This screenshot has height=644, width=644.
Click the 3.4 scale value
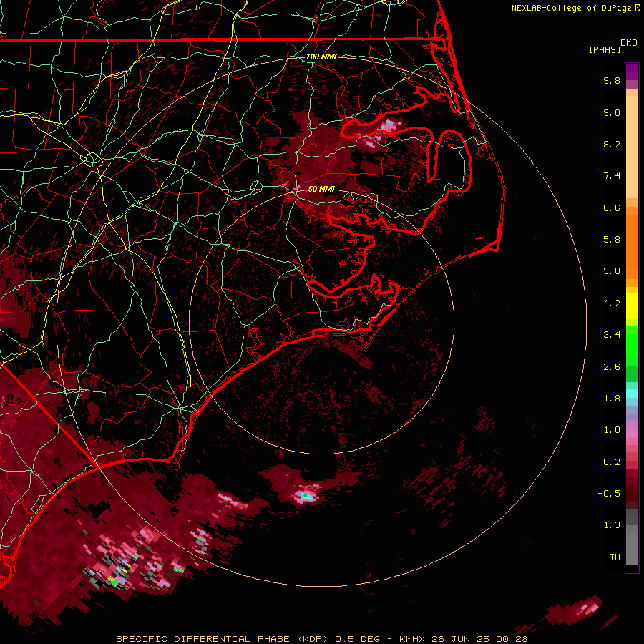[x=612, y=335]
